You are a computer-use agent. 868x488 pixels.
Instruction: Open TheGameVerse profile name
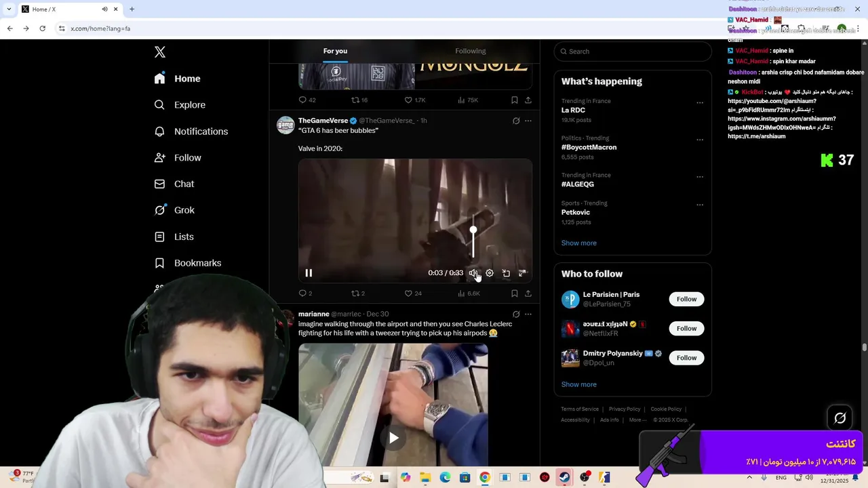pos(323,121)
